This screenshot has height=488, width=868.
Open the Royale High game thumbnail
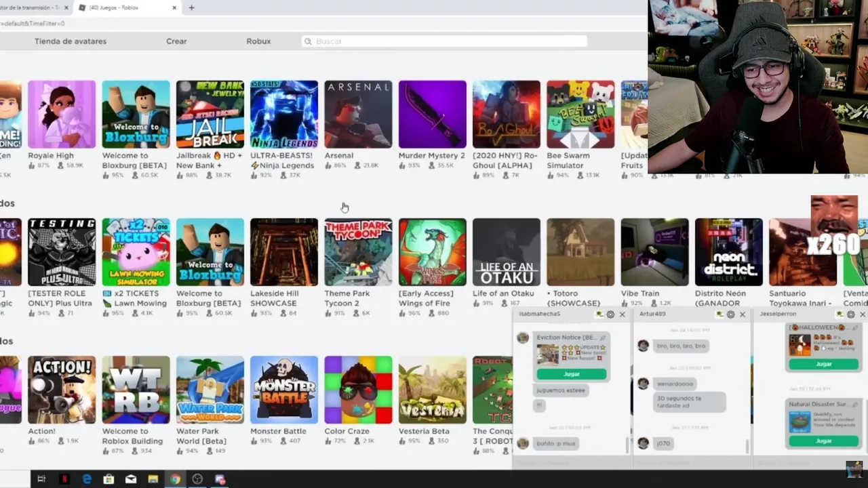point(62,115)
